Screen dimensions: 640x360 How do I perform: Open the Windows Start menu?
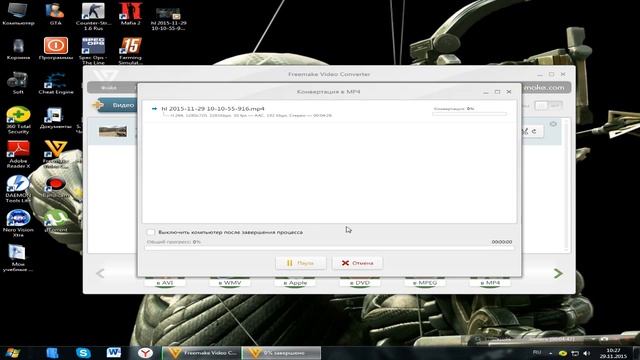tap(13, 353)
